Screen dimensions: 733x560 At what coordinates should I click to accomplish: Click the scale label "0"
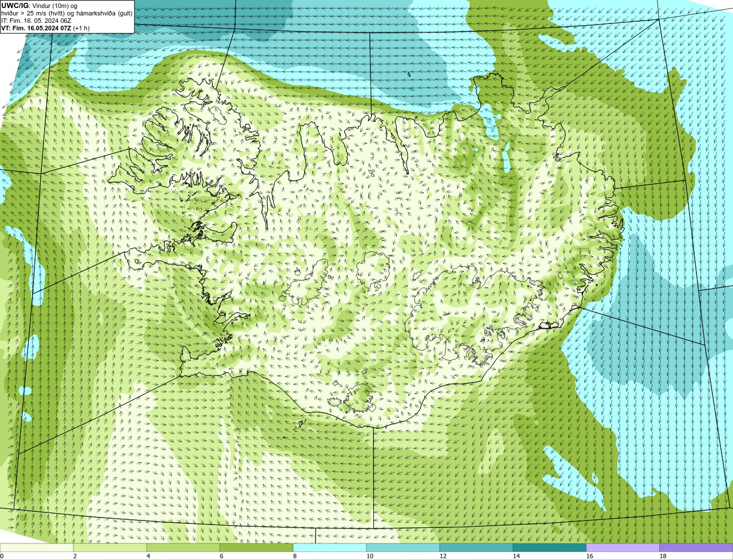[x=2, y=556]
